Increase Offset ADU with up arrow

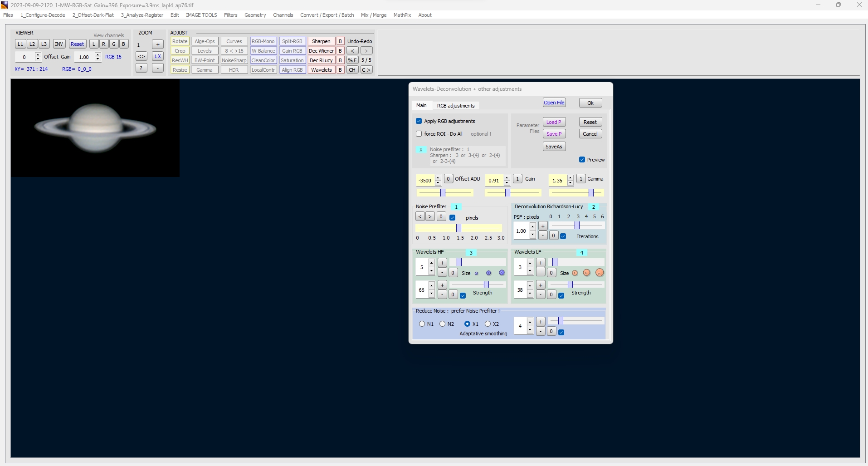tap(438, 177)
